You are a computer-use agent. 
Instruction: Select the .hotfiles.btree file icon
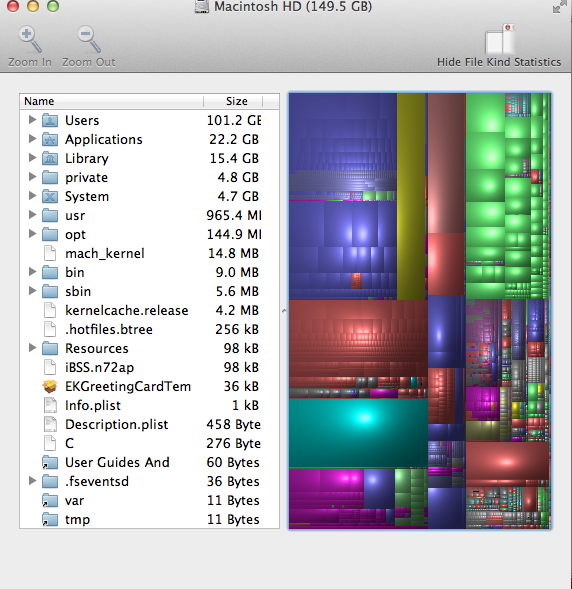(x=50, y=329)
